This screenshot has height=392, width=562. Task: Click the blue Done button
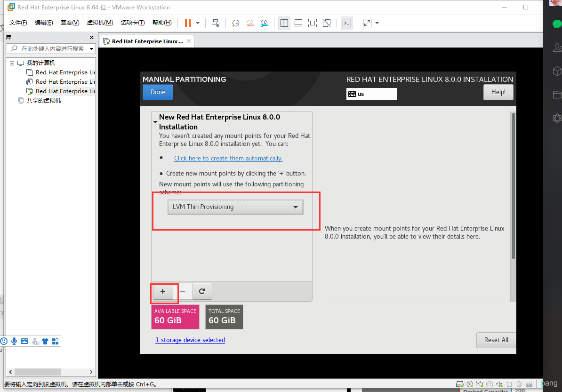click(x=158, y=92)
